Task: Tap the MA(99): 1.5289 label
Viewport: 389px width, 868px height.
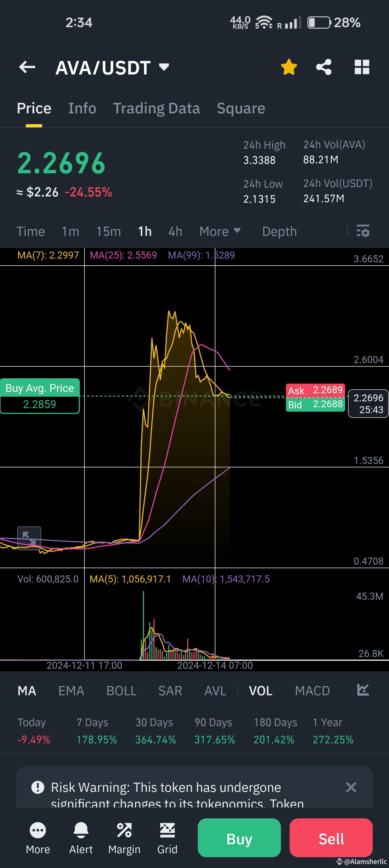Action: click(x=202, y=255)
